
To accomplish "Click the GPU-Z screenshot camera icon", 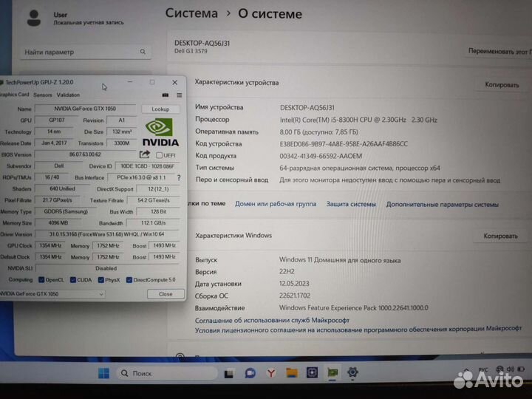I will (166, 95).
